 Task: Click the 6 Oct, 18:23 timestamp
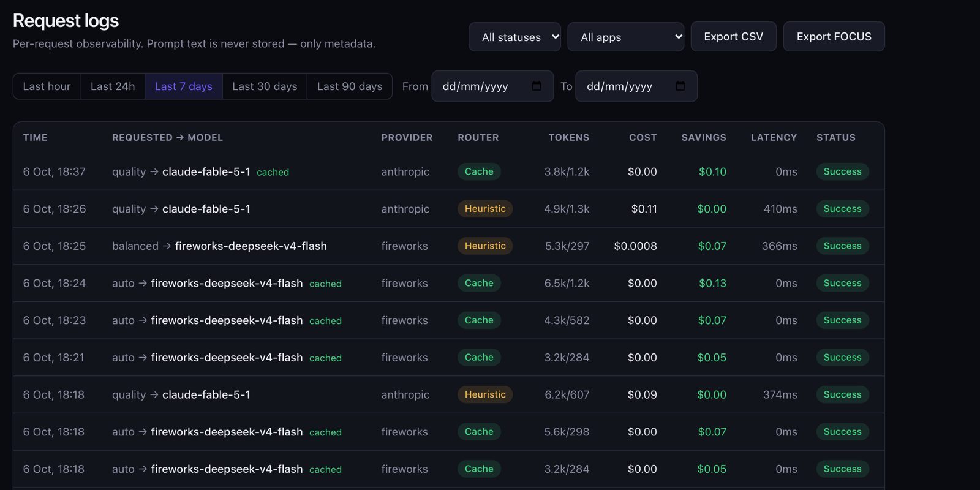click(55, 320)
